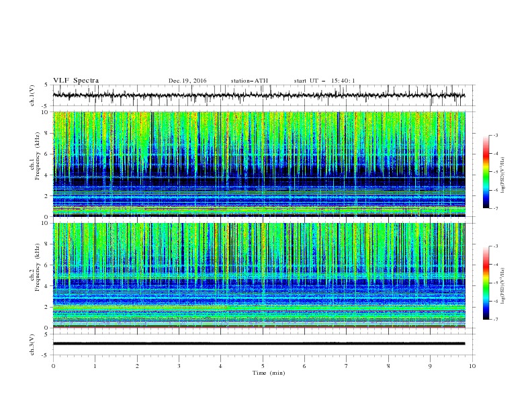Click the ch.1 spectrogram panel
This screenshot has width=532, height=411.
[259, 164]
